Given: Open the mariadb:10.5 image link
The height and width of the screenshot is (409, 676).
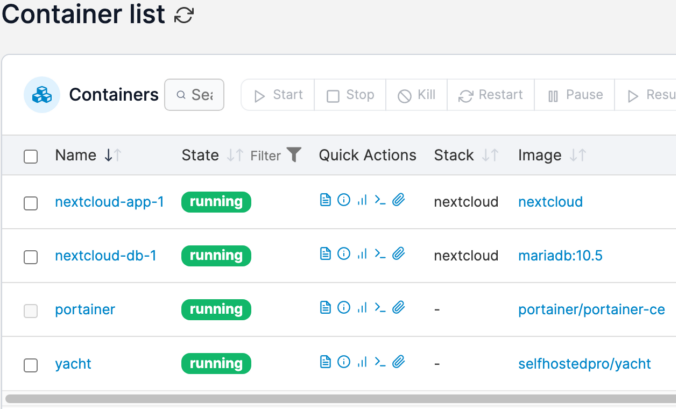Looking at the screenshot, I should 560,256.
